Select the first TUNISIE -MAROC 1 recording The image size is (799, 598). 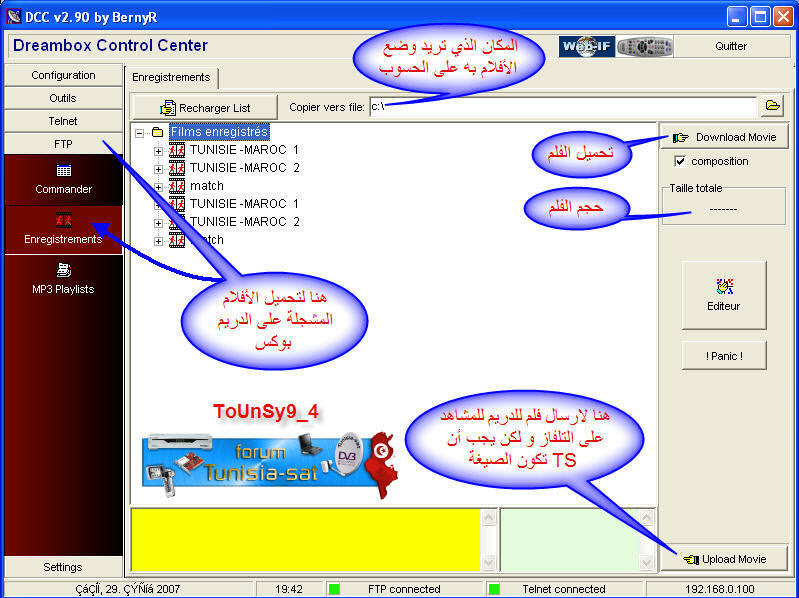coord(244,150)
